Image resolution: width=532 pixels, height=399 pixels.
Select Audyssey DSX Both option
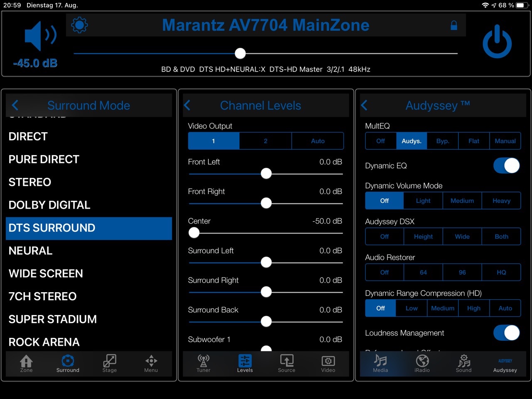point(501,236)
